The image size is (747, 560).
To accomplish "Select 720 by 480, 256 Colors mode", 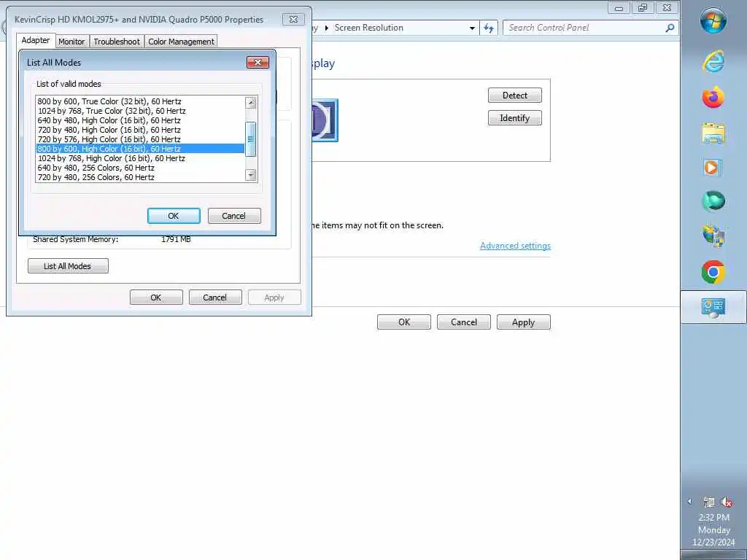I will 140,177.
